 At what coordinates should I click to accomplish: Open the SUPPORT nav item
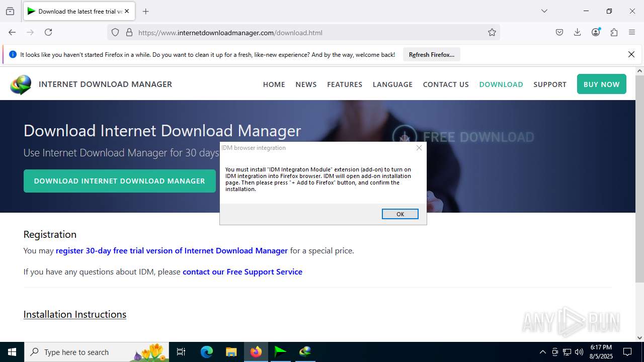(x=550, y=84)
